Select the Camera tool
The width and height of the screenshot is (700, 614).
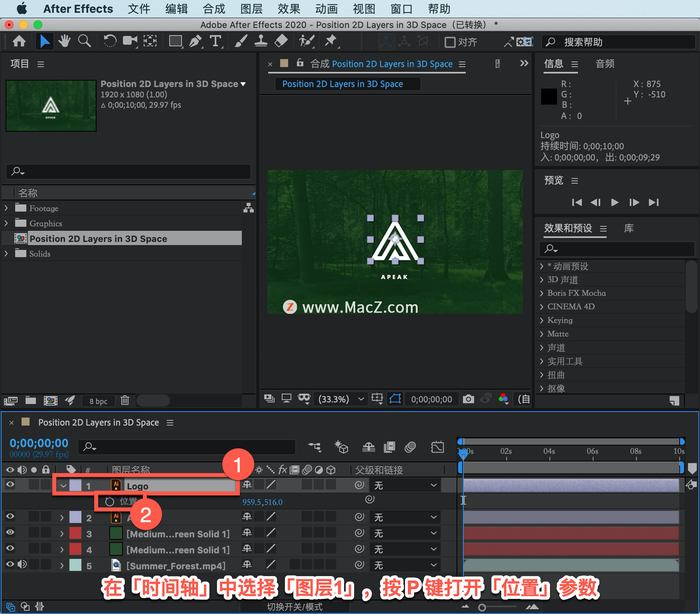point(130,41)
